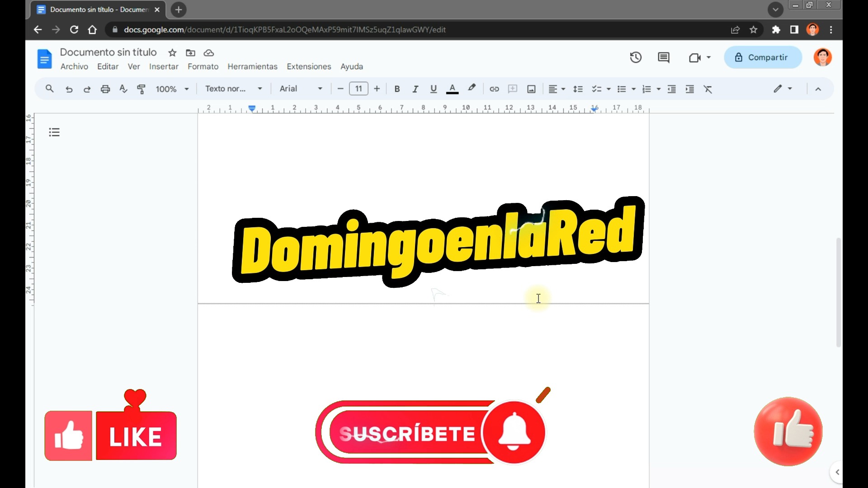Decrease the indent
868x488 pixels.
[672, 89]
